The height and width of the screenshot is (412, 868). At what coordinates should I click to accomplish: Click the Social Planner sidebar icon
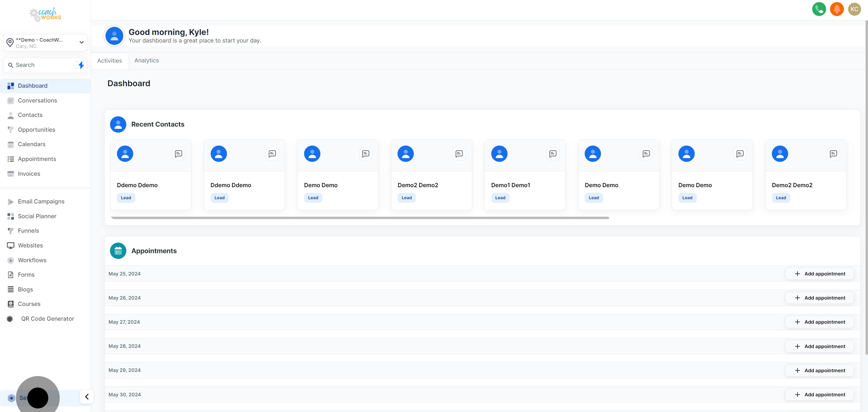pos(11,216)
